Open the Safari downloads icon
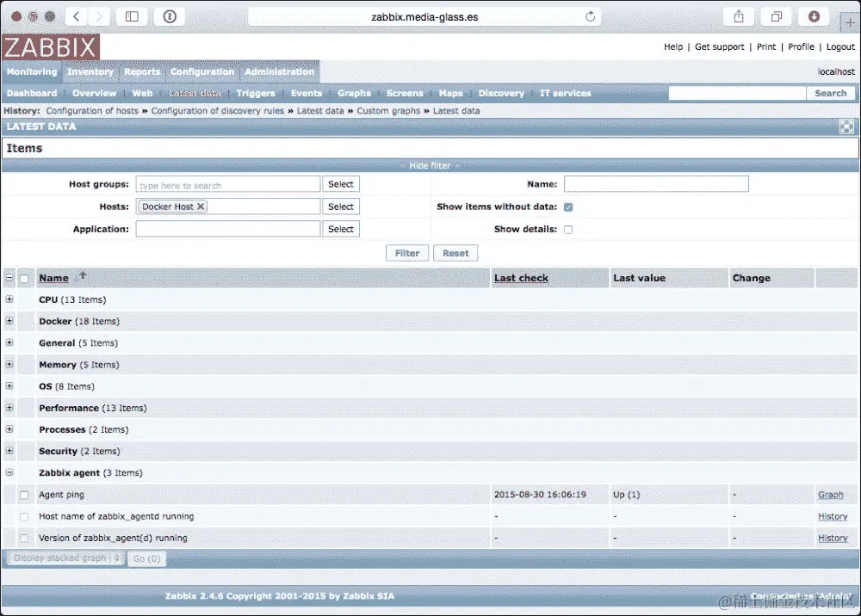Image resolution: width=861 pixels, height=616 pixels. tap(813, 15)
